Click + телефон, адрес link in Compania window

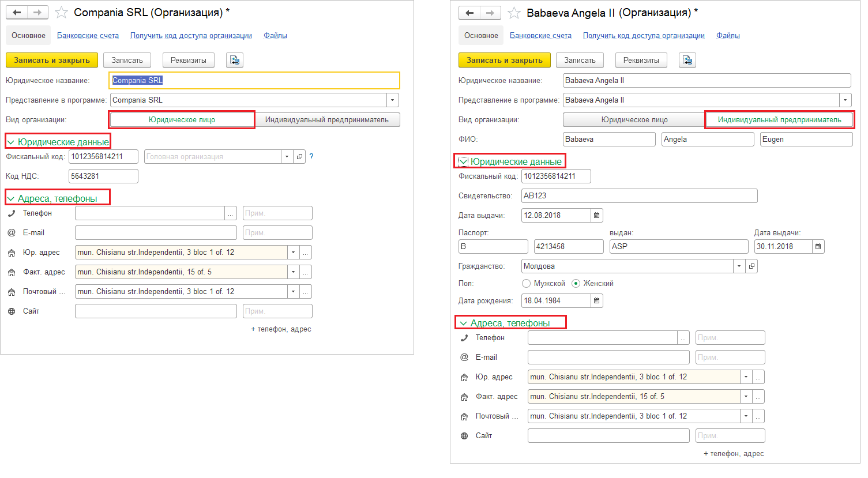[x=281, y=329]
